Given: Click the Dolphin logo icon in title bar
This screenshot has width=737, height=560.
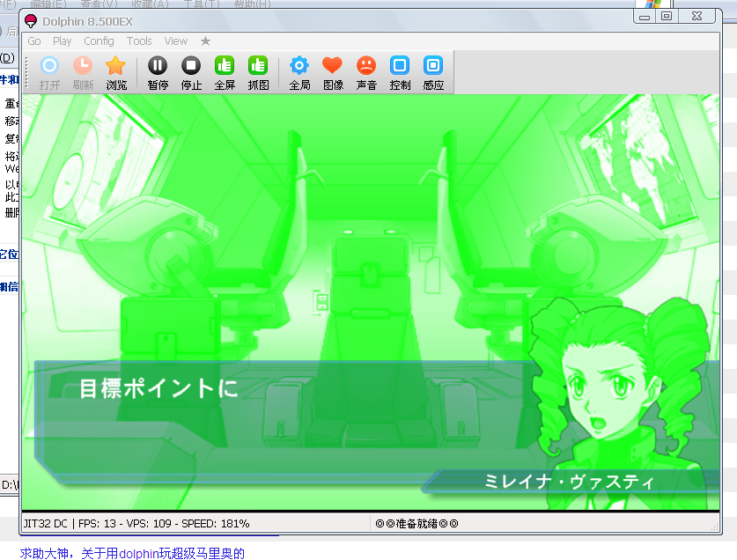Looking at the screenshot, I should [31, 21].
